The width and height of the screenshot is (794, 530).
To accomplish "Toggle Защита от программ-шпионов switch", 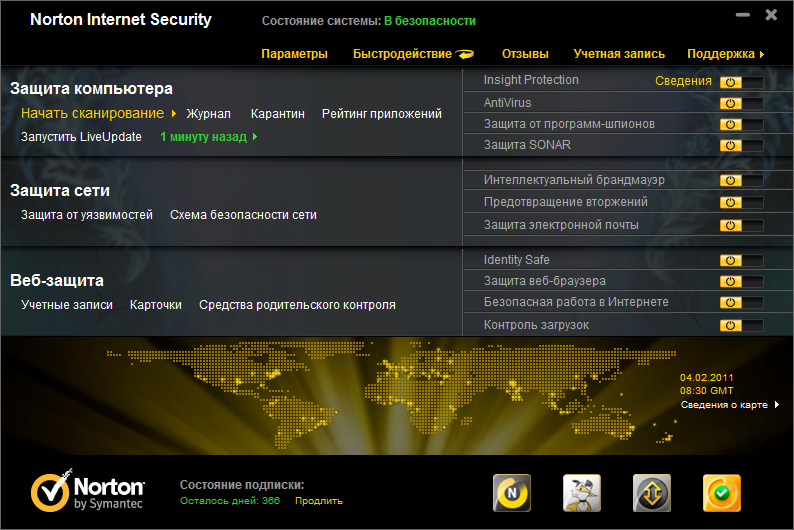I will click(x=741, y=125).
